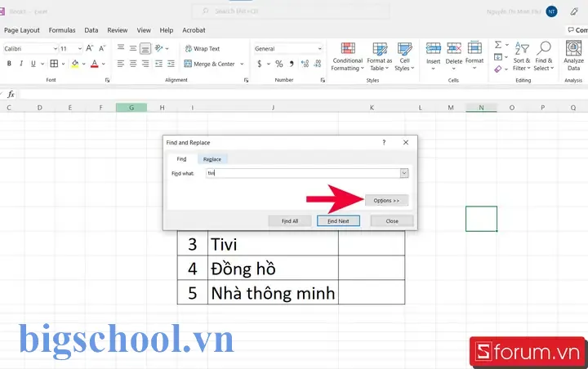Apply Comma style

coord(292,64)
